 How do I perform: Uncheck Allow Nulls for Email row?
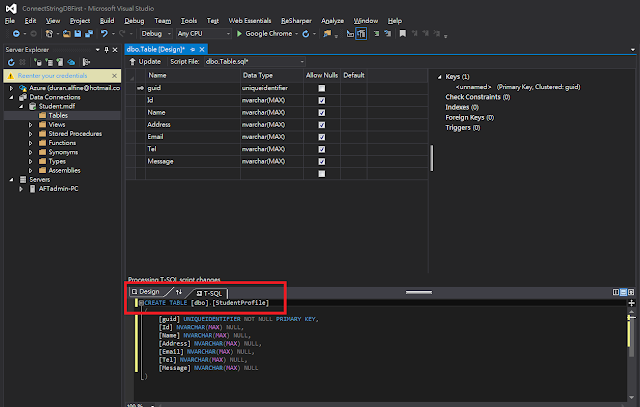(321, 137)
